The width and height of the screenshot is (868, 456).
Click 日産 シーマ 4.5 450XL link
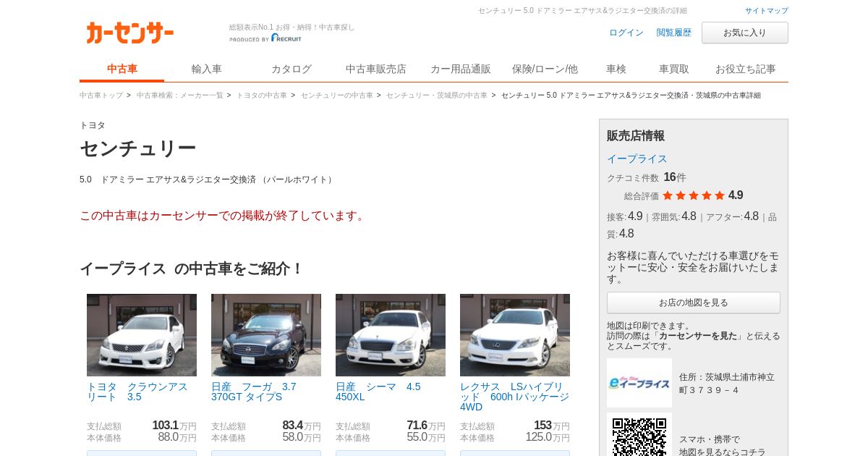(378, 392)
